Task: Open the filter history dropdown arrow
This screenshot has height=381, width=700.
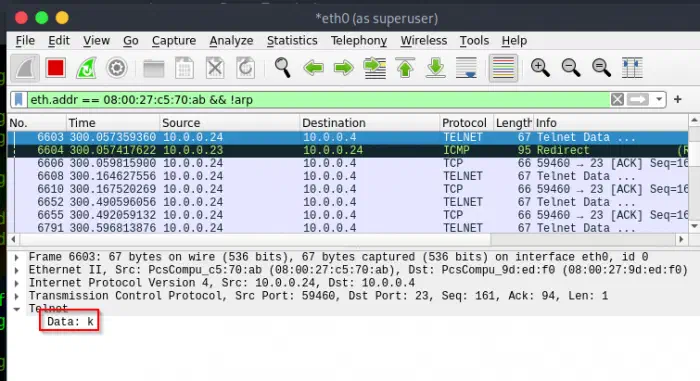Action: pyautogui.click(x=659, y=99)
